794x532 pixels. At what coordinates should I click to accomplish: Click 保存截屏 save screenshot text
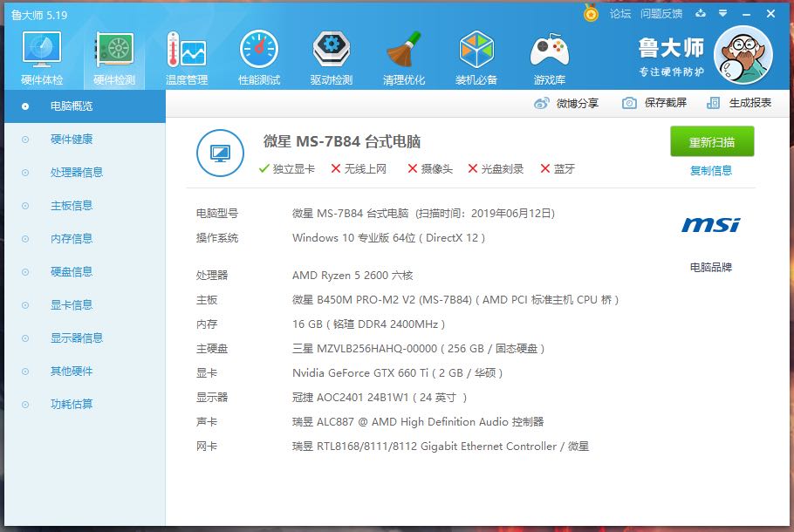point(666,103)
